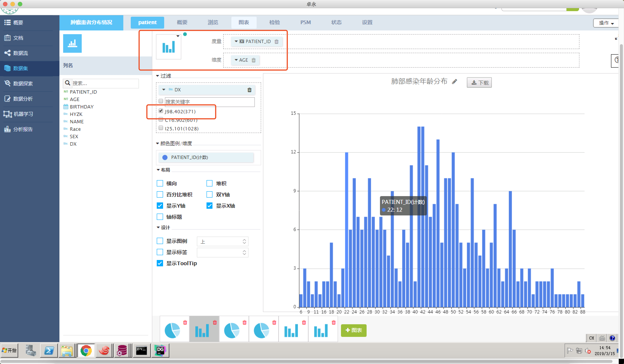Screen dimensions: 624x364
Task: Switch to the 检验 tab
Action: [274, 22]
